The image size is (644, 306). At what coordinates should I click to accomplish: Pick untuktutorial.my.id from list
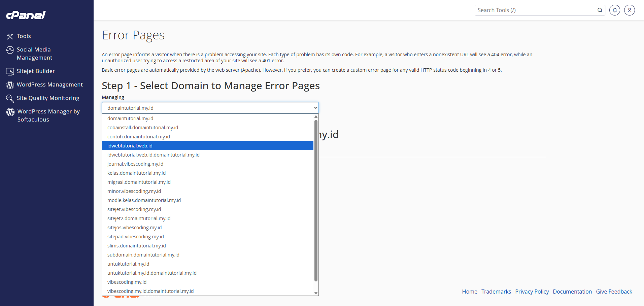point(208,264)
